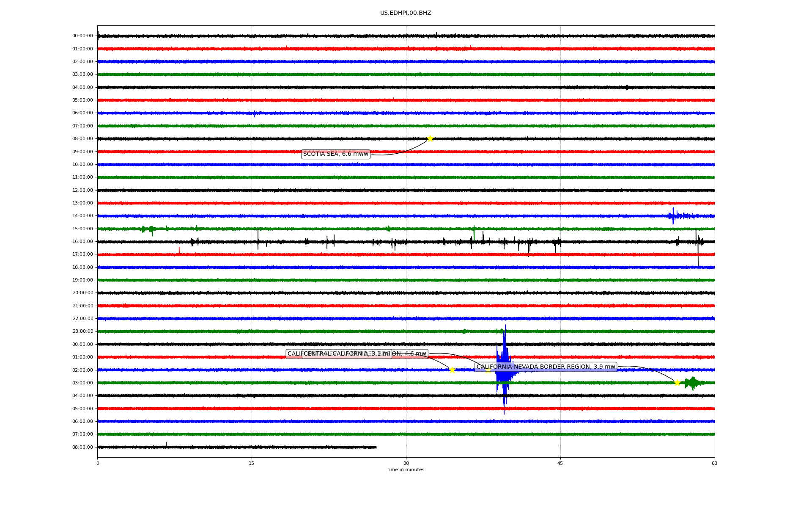
Task: Click the 23:00:00 row time label
Action: pos(82,331)
